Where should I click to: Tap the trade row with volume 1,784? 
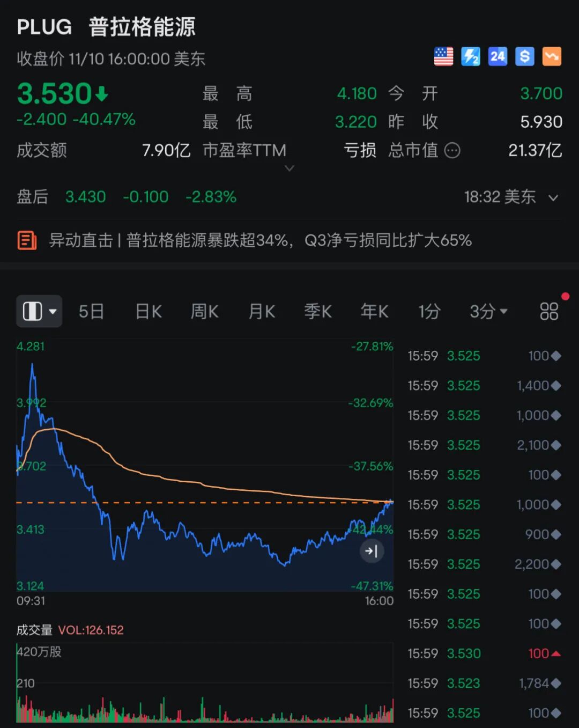[485, 683]
